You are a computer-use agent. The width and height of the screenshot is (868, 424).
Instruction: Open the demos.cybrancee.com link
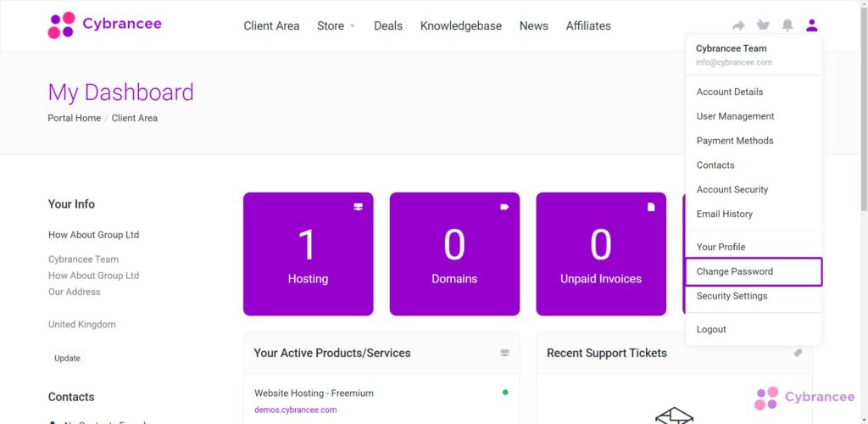pos(296,410)
